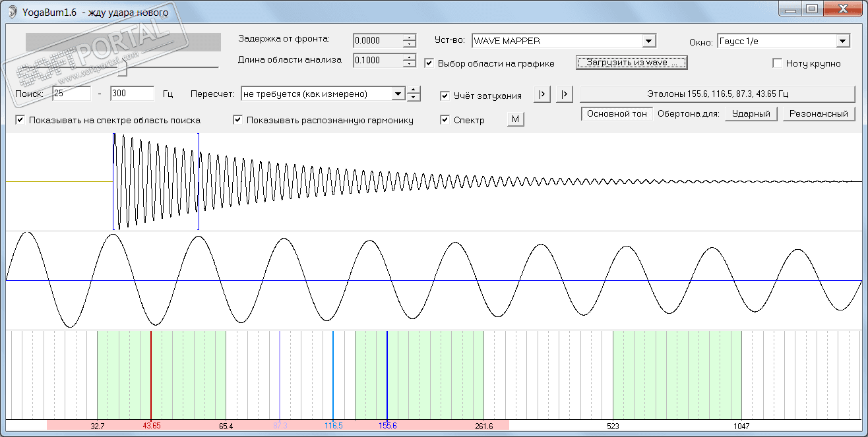Click the 32.7 frequency axis label
The image size is (868, 437).
[x=98, y=426]
